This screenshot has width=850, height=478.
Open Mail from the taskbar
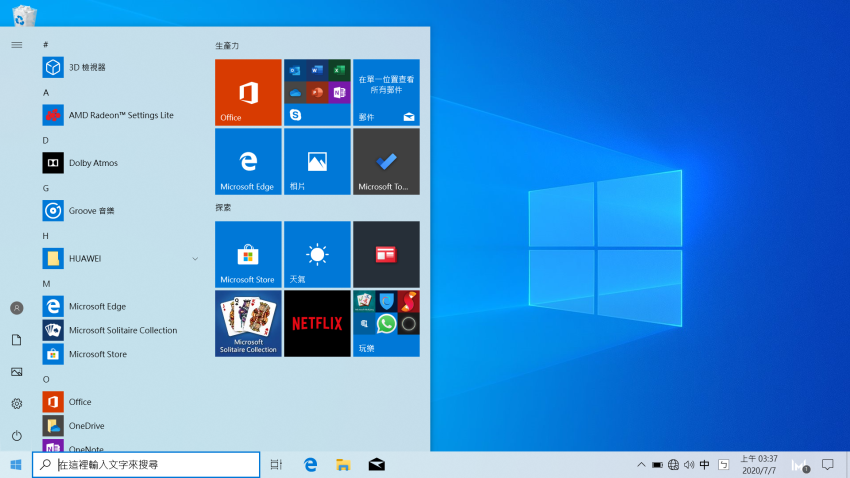click(376, 464)
